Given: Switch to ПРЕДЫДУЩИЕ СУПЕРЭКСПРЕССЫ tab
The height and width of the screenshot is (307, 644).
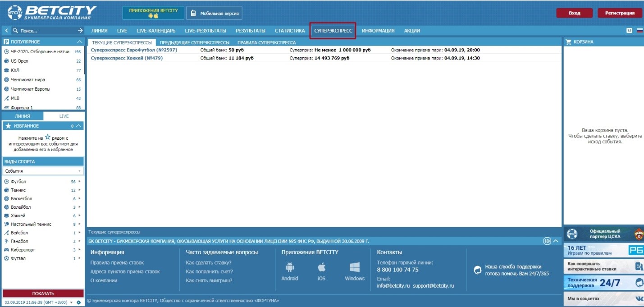Looking at the screenshot, I should (x=195, y=42).
